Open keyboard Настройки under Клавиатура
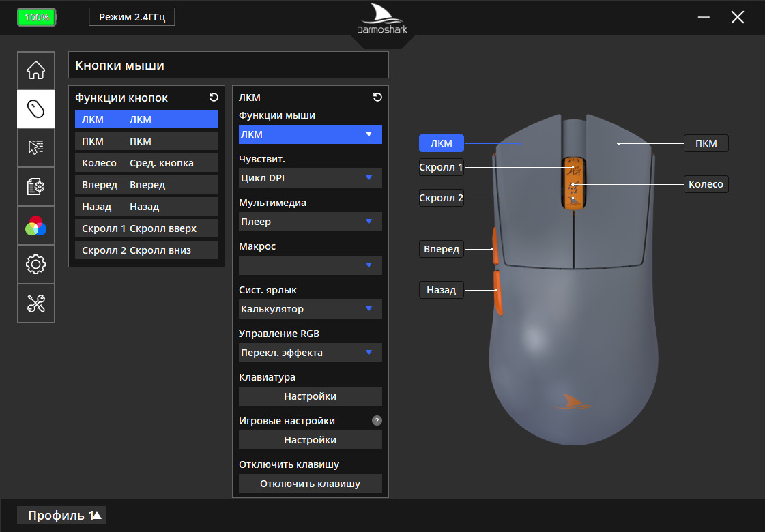 [311, 396]
